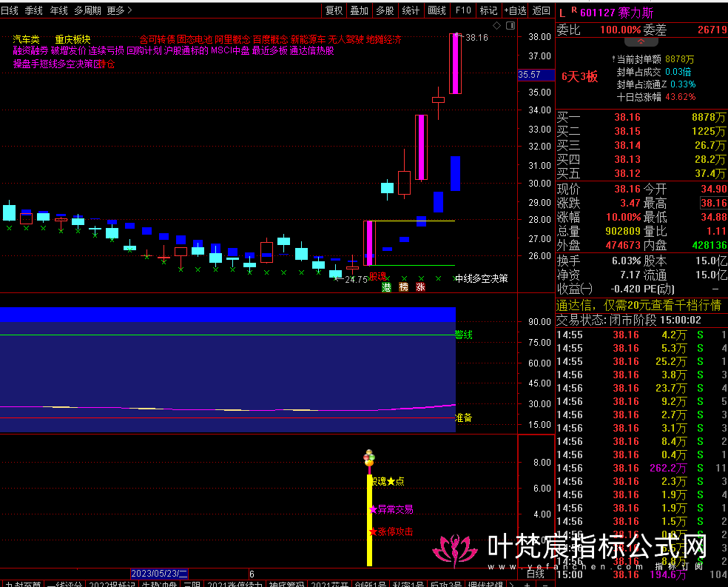The width and height of the screenshot is (728, 587).
Task: Select the 买三 bid row
Action: click(641, 145)
